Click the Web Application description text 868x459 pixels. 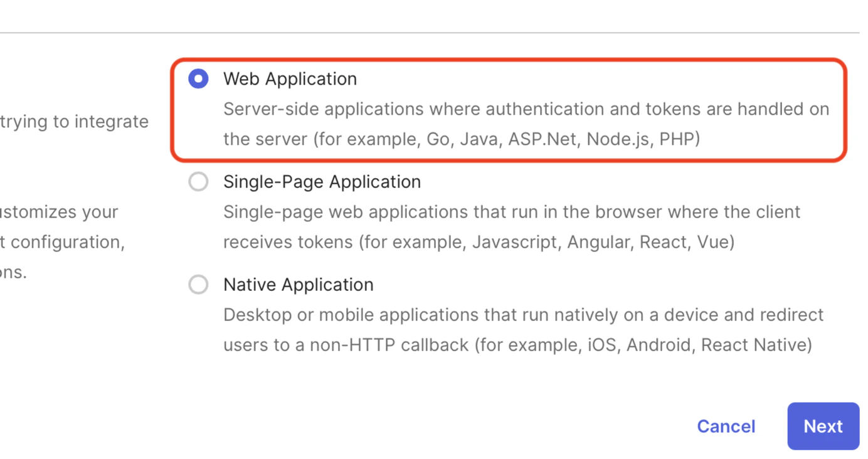pos(502,124)
